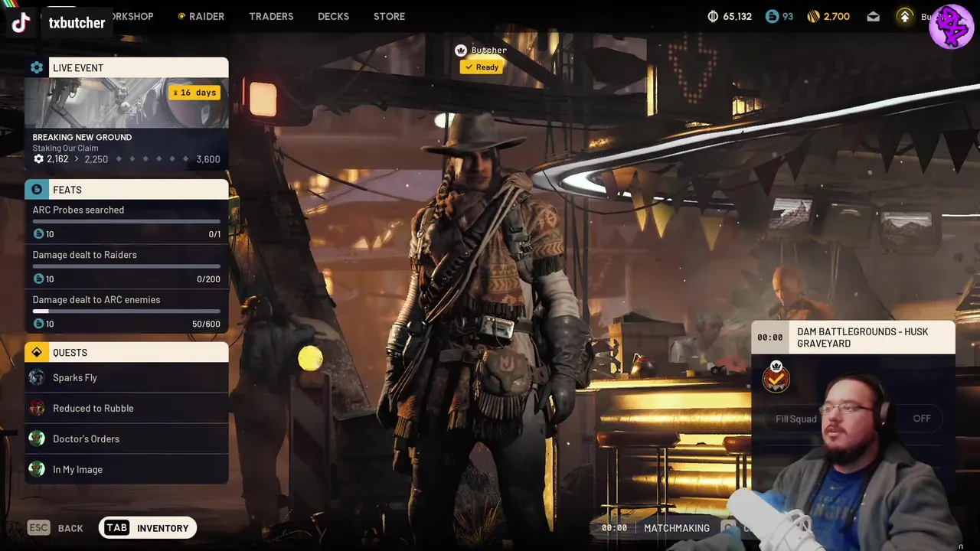Click the 65.132 coin currency icon
This screenshot has height=551, width=980.
tap(713, 16)
